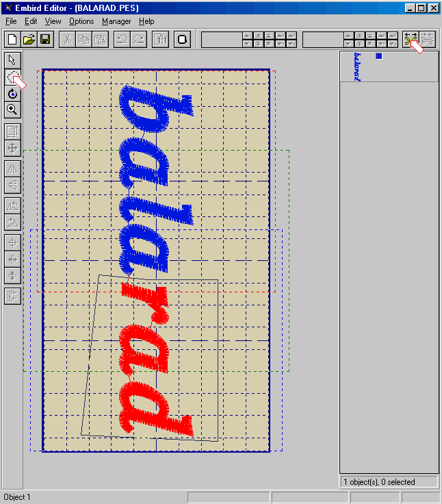The width and height of the screenshot is (442, 504).
Task: Click the first empty field in top toolbar
Action: [221, 40]
